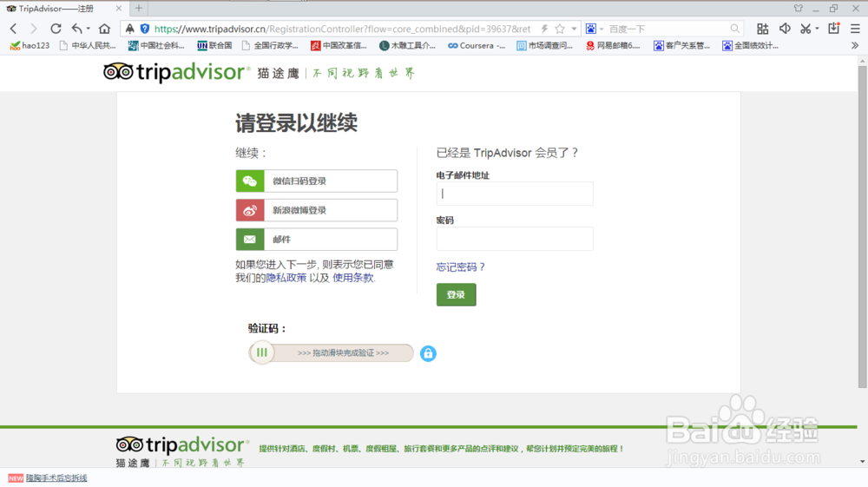The width and height of the screenshot is (868, 487).
Task: Close the TripAdvisor 注册 tab
Action: (x=118, y=9)
